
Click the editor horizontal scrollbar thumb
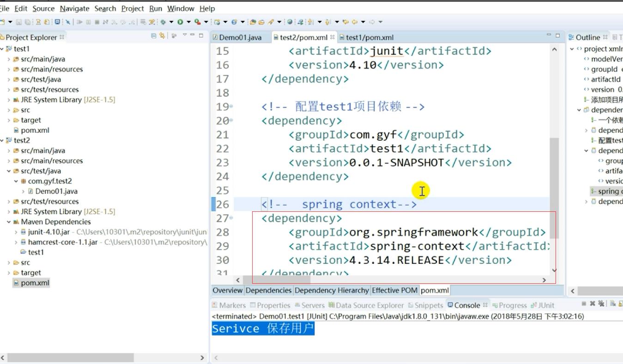coord(277,280)
